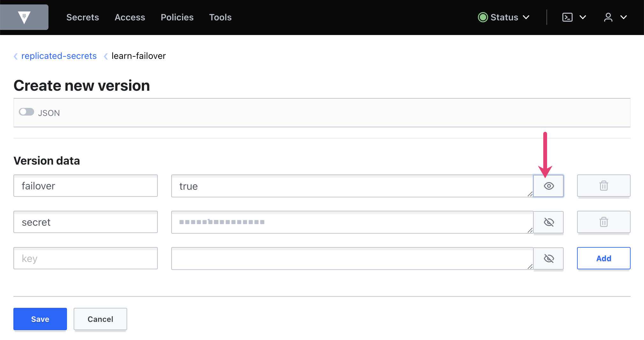Hide the failover value using eye icon
The image size is (644, 340).
click(548, 186)
